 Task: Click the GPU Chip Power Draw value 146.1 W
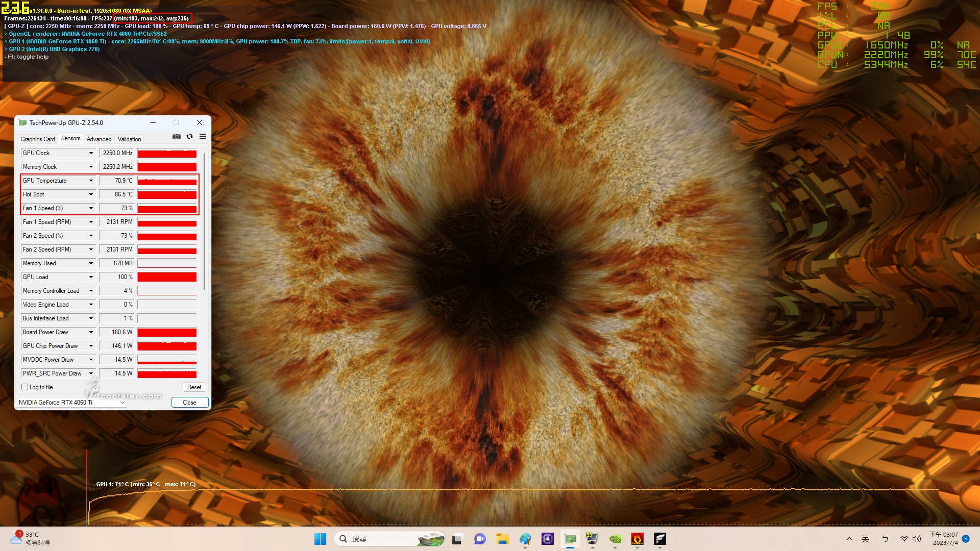(116, 346)
